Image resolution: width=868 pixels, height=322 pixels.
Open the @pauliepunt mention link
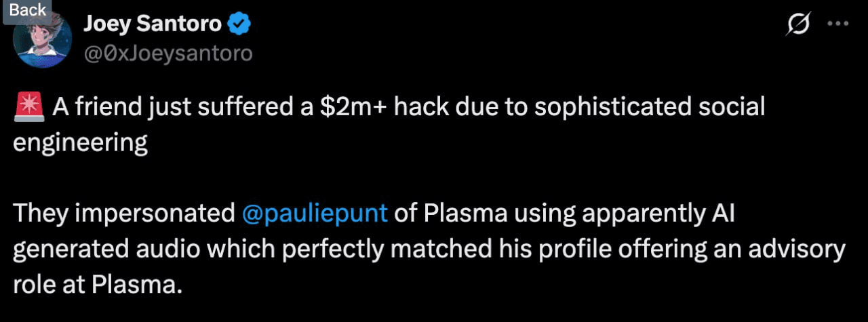(315, 214)
